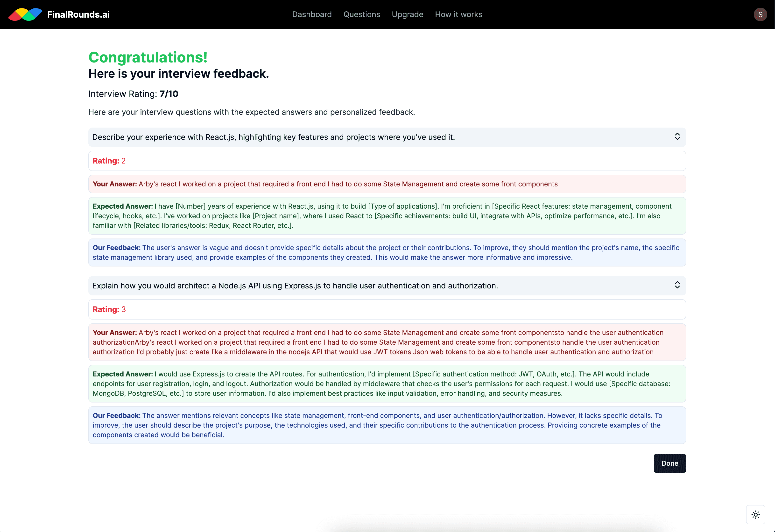The width and height of the screenshot is (775, 532).
Task: Collapse the Node.js API question chevron icon
Action: 677,285
